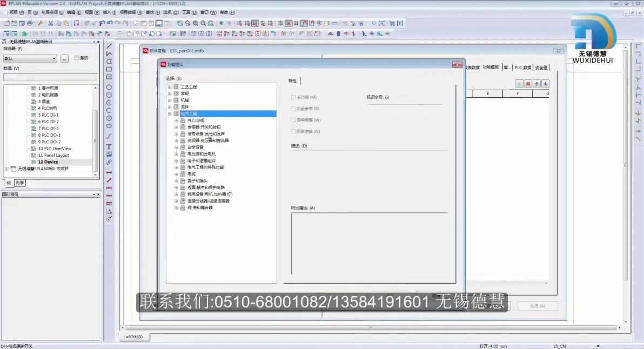Expand the 常规 tree node
Viewport: 644px width, 349px height.
click(170, 93)
